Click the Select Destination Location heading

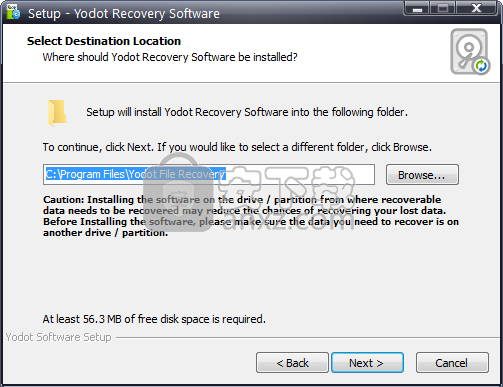click(104, 41)
